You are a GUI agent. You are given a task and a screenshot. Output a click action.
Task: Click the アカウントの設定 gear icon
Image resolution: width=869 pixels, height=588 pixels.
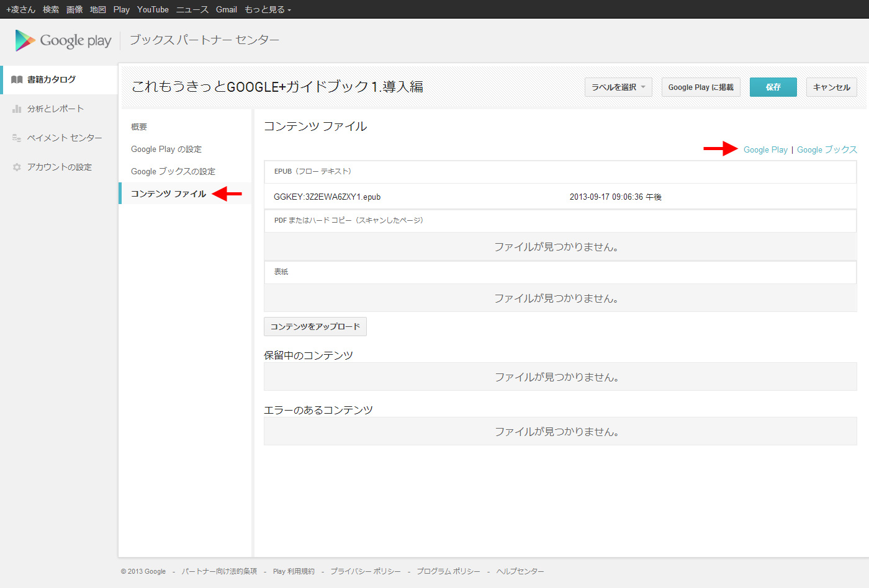(17, 167)
